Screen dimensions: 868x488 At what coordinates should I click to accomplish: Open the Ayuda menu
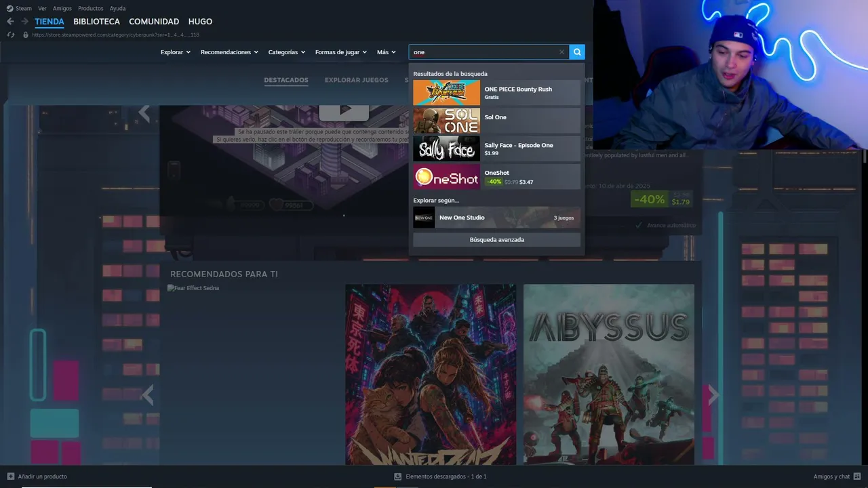point(117,8)
